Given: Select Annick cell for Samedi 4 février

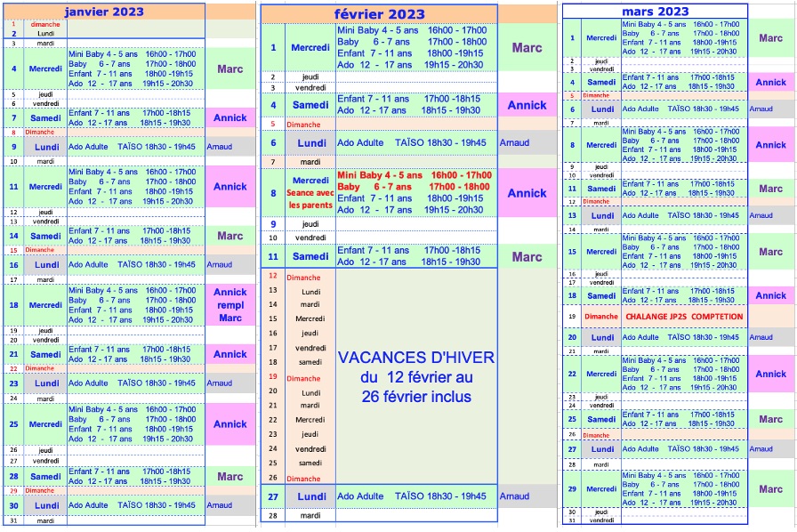Looking at the screenshot, I should [527, 105].
